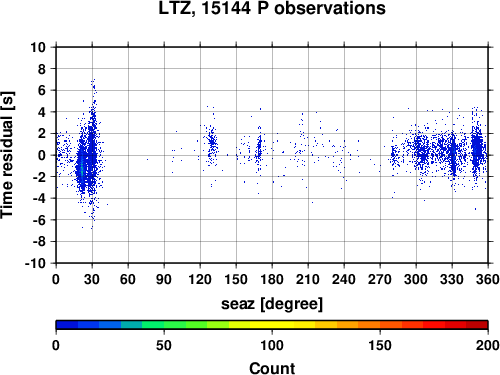Click the x-axis tick label '240'

pos(344,279)
